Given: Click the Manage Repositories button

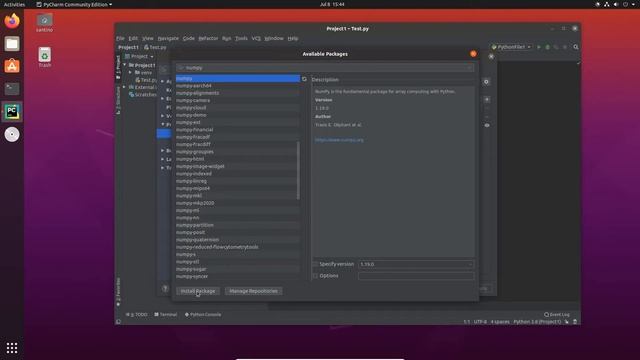Looking at the screenshot, I should tap(253, 291).
